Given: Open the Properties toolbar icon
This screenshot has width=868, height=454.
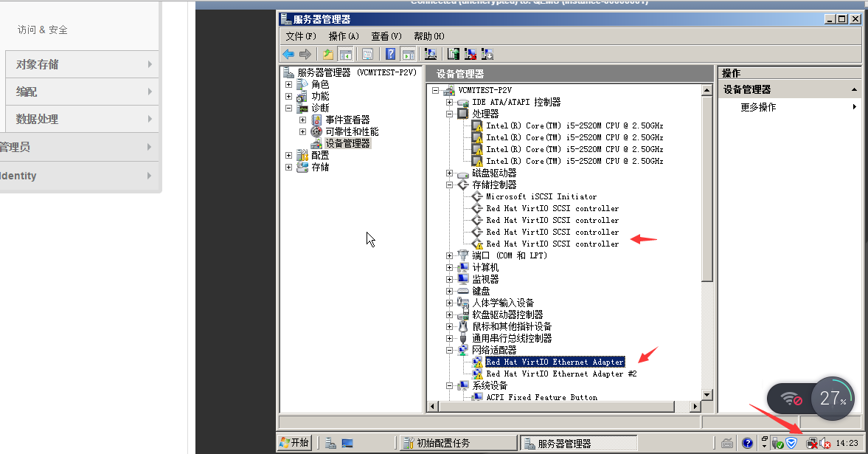Looking at the screenshot, I should [367, 55].
